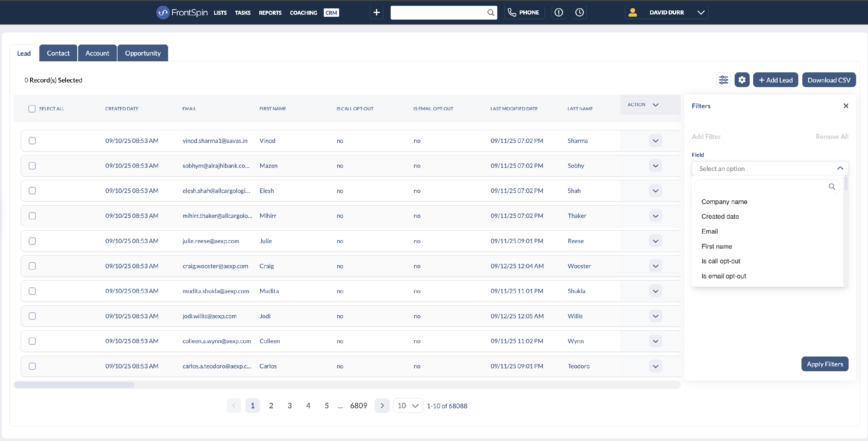Screen dimensions: 868x441
Task: Click the Apply Filters button
Action: pos(825,364)
